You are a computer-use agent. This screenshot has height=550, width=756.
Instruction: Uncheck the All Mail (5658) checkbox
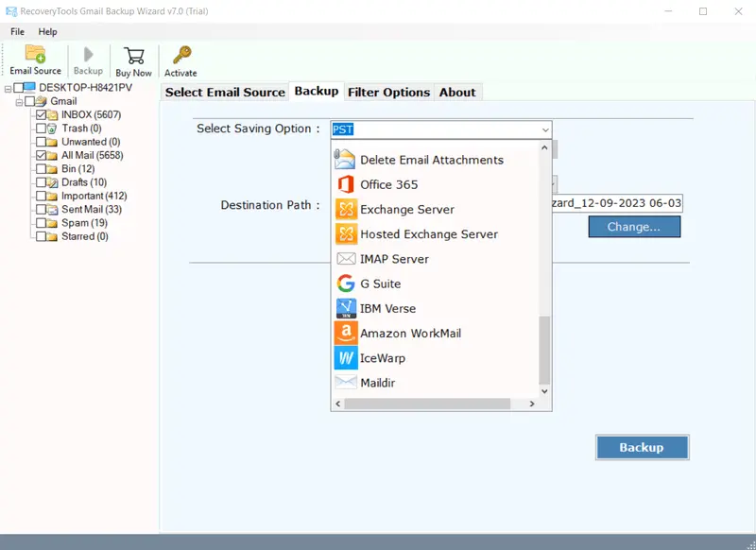(41, 155)
